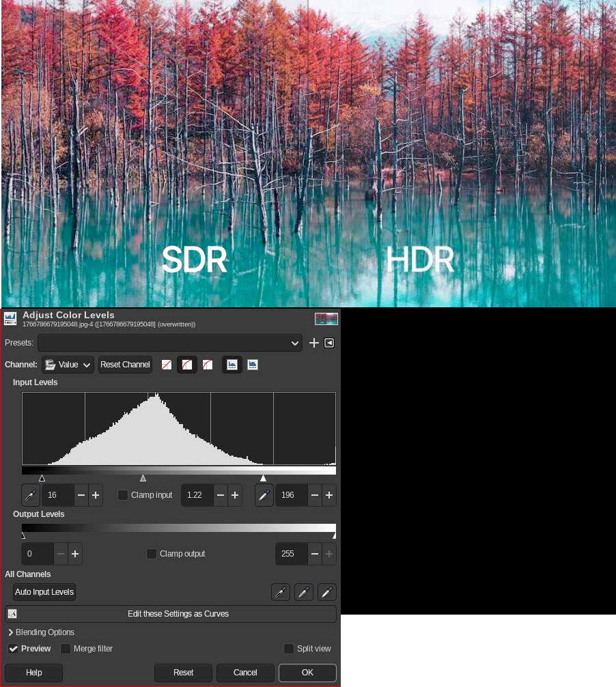Click the input gamma midpoint slider handle
The image size is (616, 687).
coord(143,478)
